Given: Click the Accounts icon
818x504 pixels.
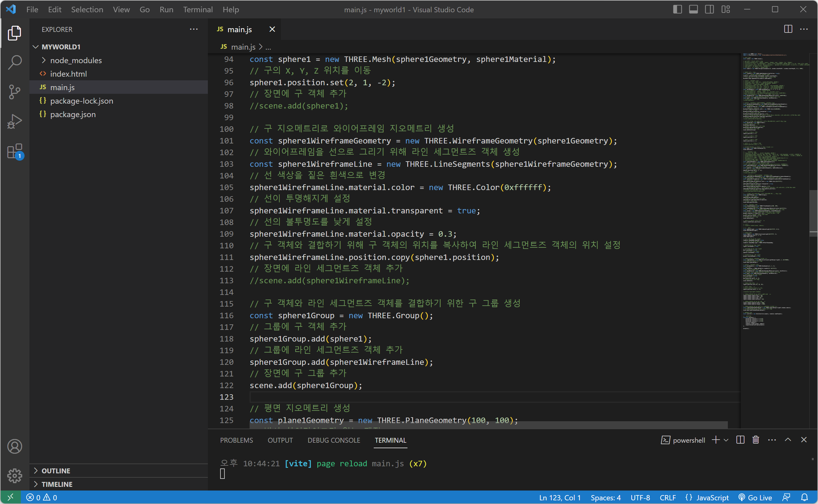Looking at the screenshot, I should (15, 447).
